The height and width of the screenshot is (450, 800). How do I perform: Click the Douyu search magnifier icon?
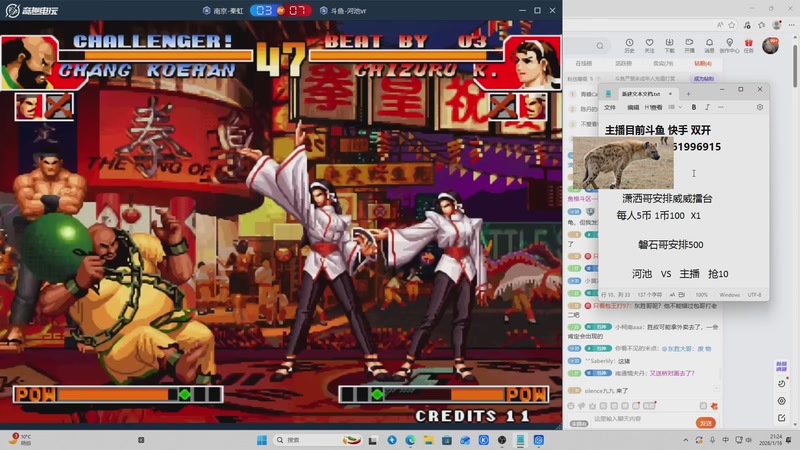[600, 46]
